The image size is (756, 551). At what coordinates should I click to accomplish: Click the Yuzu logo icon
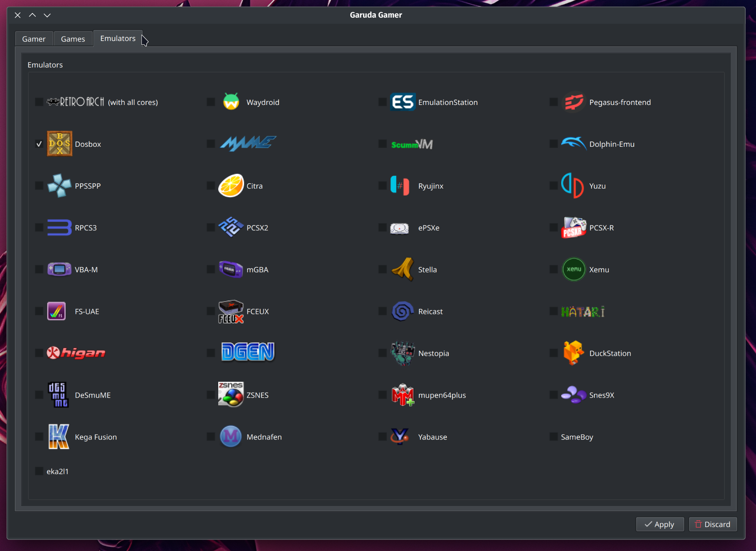[573, 186]
